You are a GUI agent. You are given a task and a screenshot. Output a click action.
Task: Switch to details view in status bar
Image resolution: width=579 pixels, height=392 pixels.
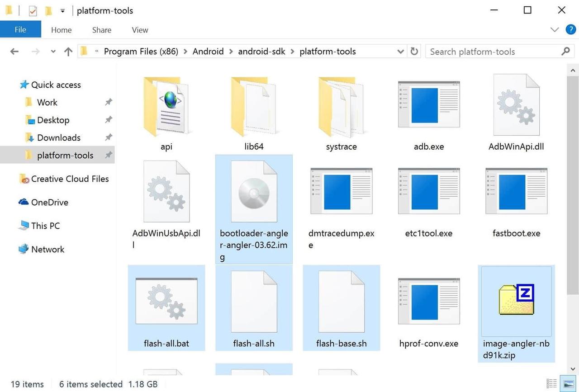pyautogui.click(x=552, y=383)
